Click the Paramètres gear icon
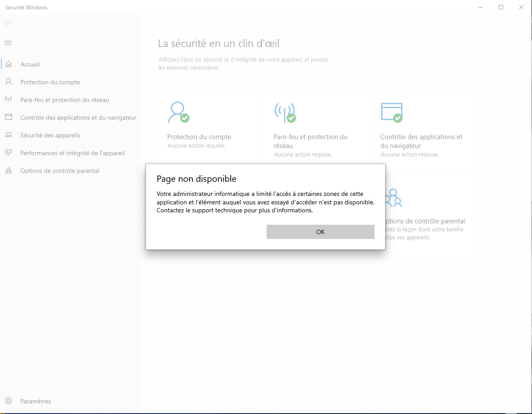 [x=8, y=401]
